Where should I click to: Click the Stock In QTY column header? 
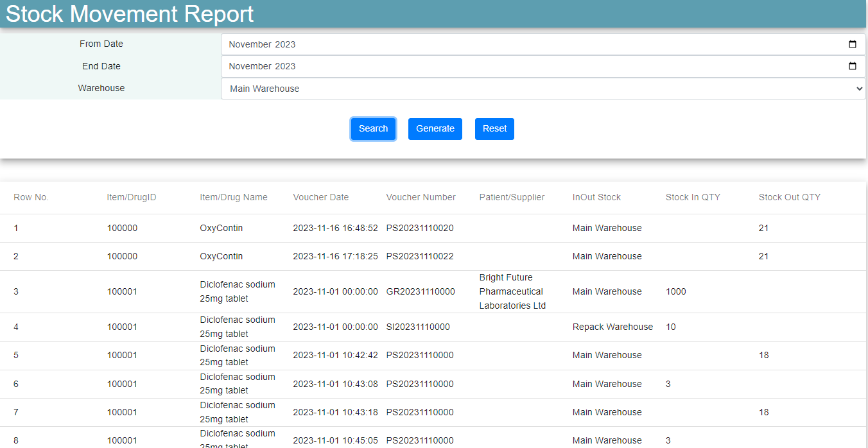pyautogui.click(x=693, y=197)
